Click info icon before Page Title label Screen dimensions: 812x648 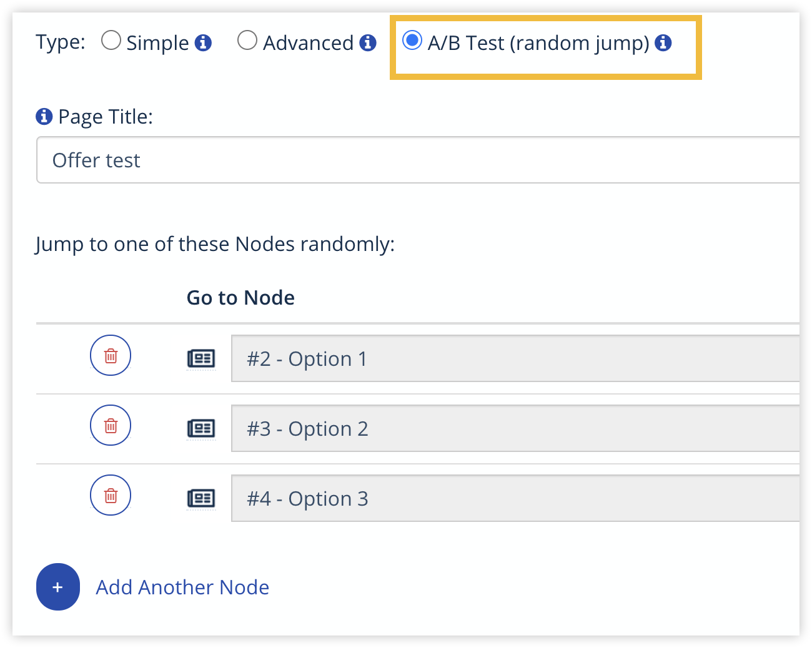tap(44, 116)
